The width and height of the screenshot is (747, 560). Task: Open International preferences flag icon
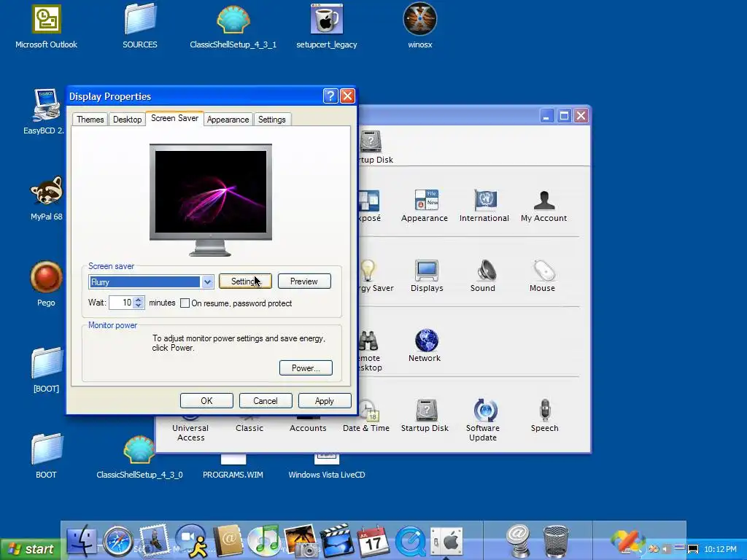click(x=484, y=206)
